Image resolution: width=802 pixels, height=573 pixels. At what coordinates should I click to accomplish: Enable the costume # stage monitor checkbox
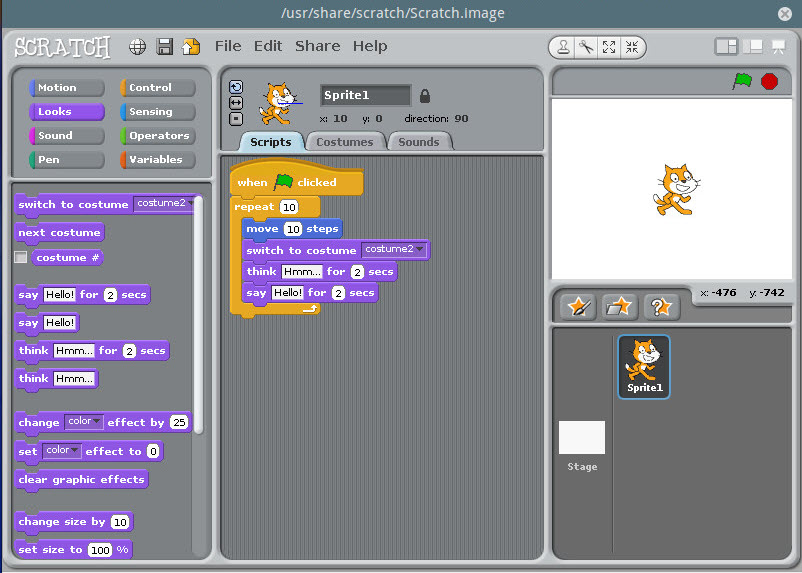point(20,257)
